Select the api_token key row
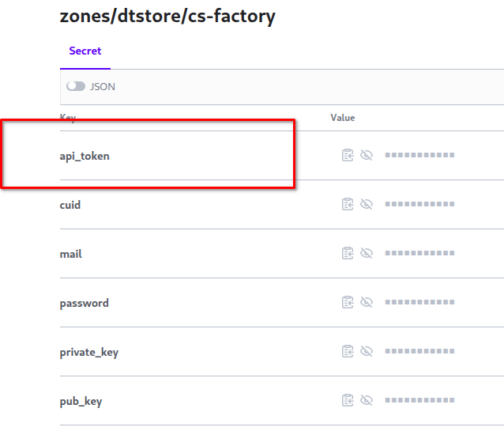The width and height of the screenshot is (504, 446). 282,156
